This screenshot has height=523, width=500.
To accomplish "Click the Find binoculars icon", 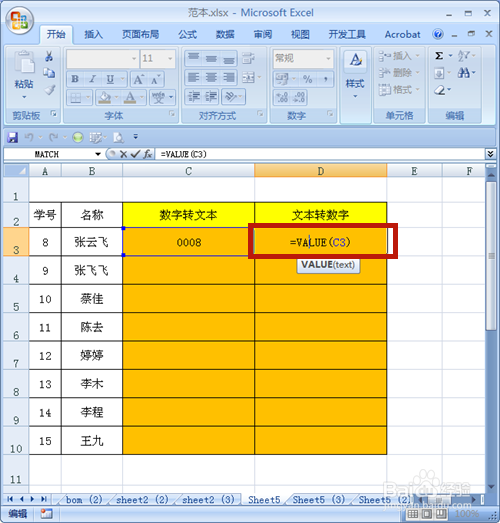I will pyautogui.click(x=464, y=73).
